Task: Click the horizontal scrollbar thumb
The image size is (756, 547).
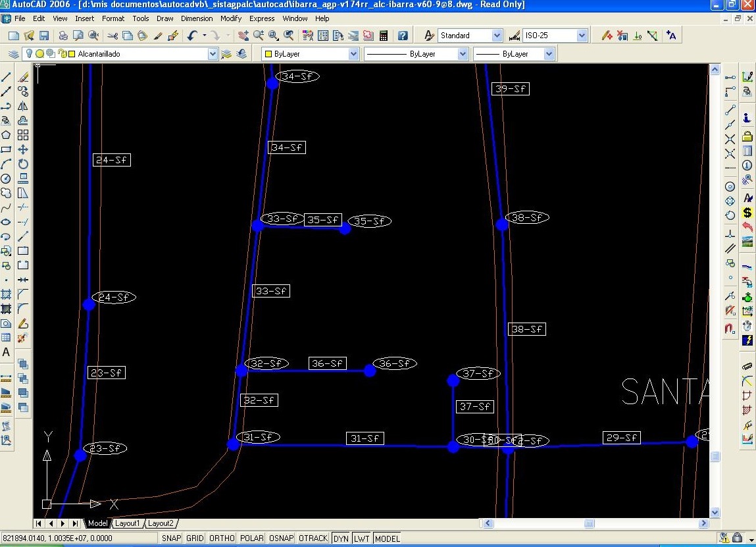Action: click(x=590, y=524)
